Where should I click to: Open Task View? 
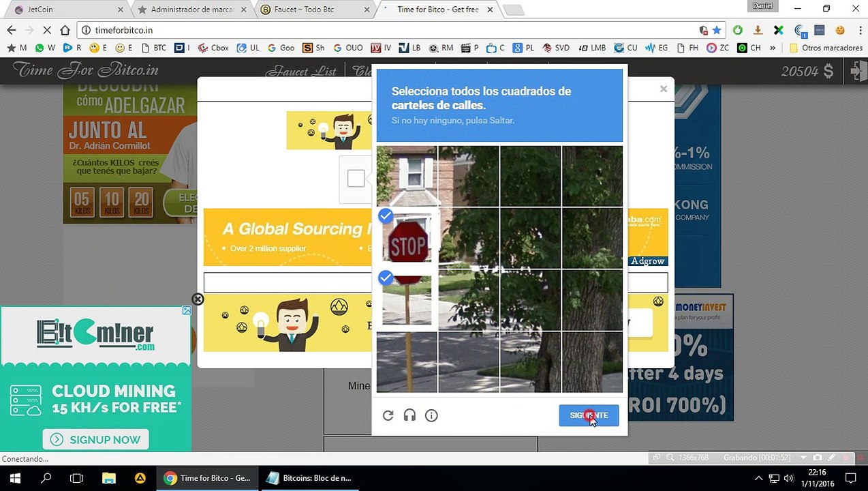[x=77, y=478]
